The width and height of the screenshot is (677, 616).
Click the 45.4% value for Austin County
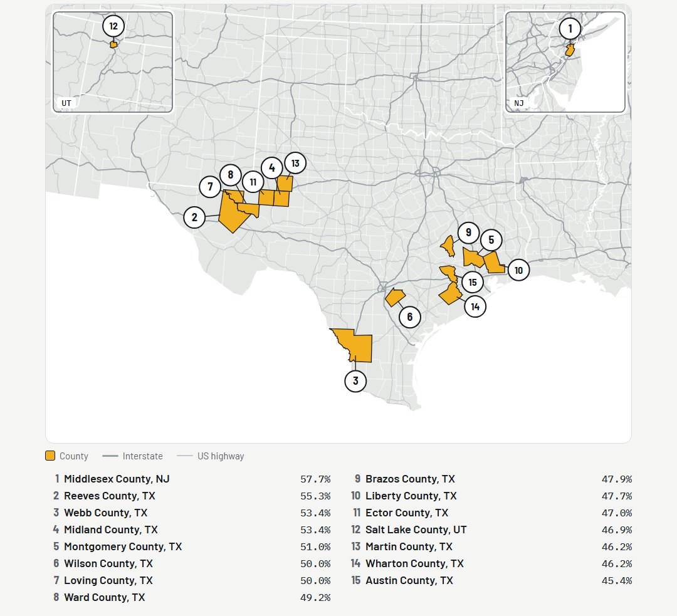tap(617, 581)
